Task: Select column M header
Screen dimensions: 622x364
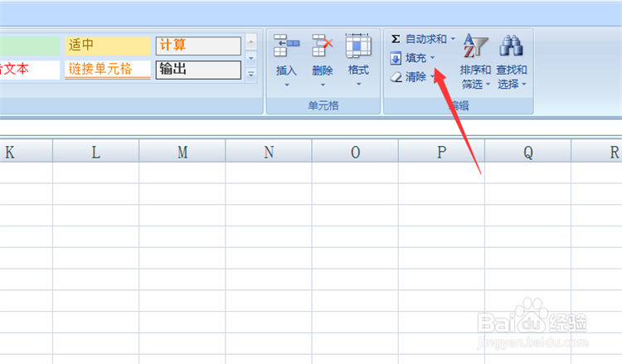Action: point(182,151)
